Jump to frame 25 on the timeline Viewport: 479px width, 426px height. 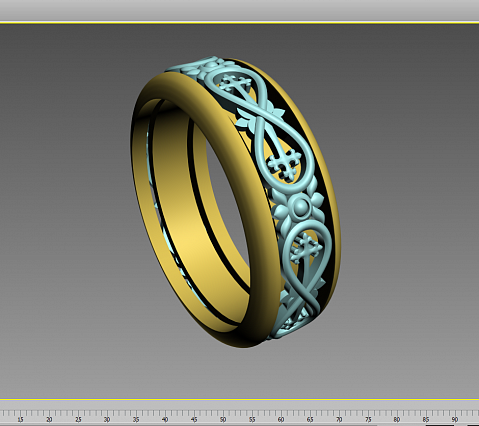[78, 419]
